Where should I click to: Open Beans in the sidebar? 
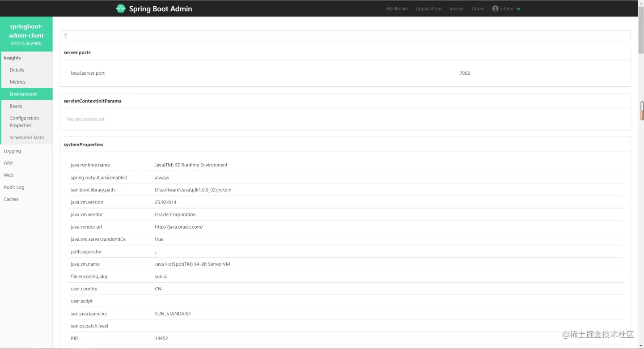point(16,106)
